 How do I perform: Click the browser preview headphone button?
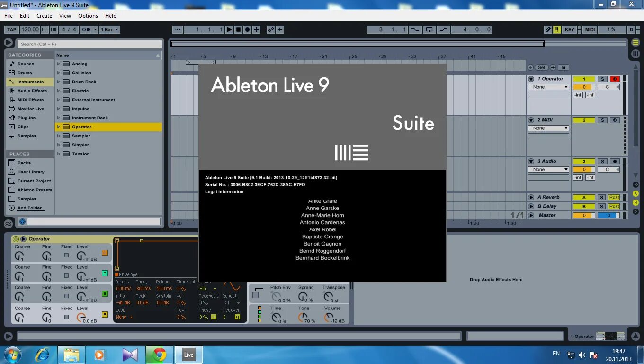(22, 221)
